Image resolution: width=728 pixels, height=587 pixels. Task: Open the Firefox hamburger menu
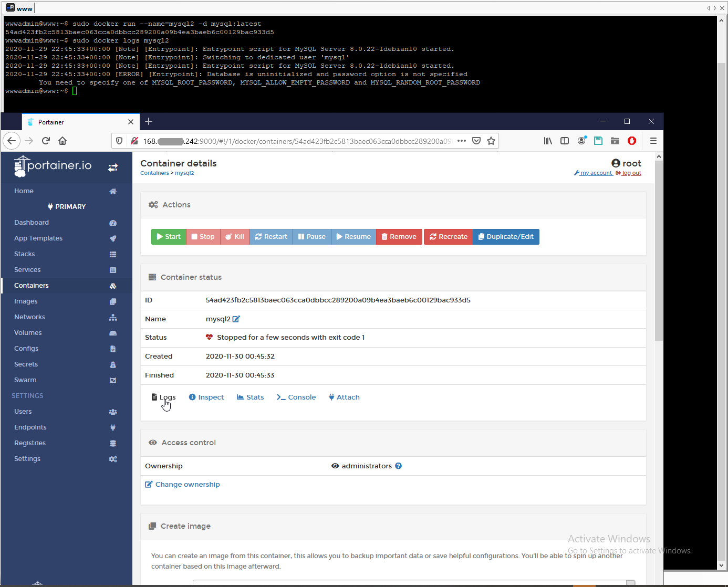pyautogui.click(x=653, y=141)
